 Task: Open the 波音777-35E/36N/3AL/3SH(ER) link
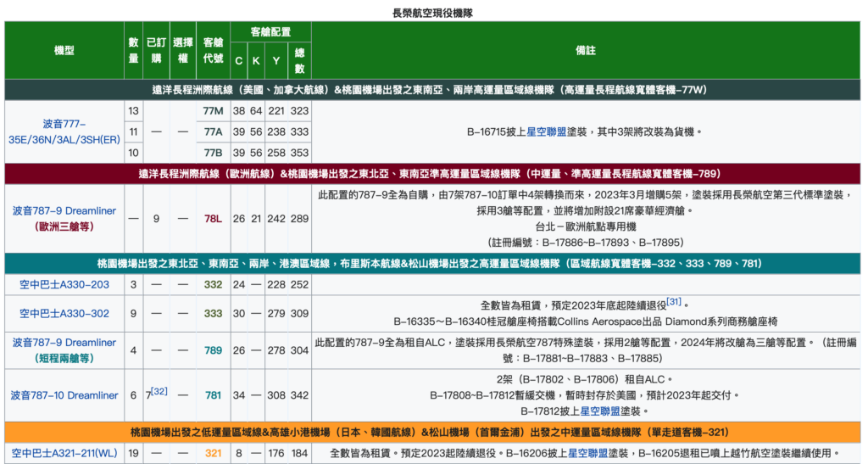[64, 131]
